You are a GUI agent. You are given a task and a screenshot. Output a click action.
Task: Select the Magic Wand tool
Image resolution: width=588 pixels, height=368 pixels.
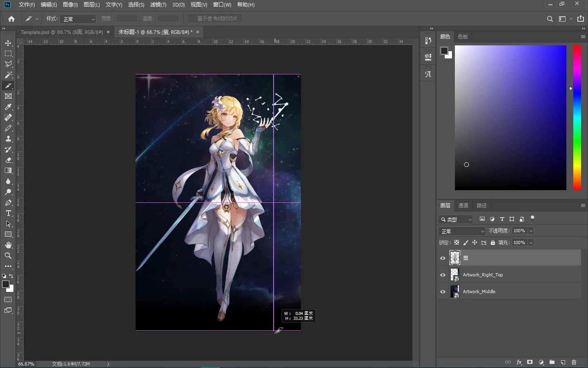pyautogui.click(x=8, y=75)
